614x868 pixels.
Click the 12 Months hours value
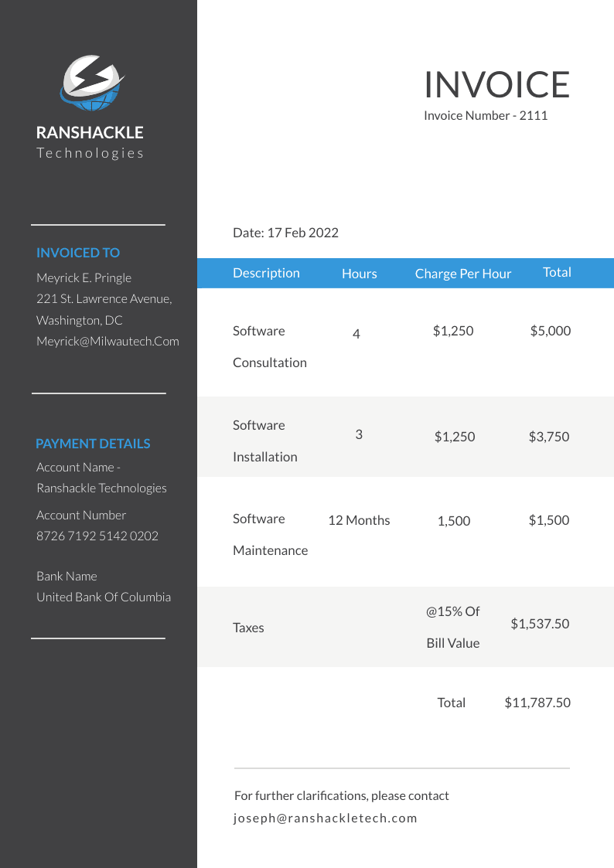click(359, 520)
